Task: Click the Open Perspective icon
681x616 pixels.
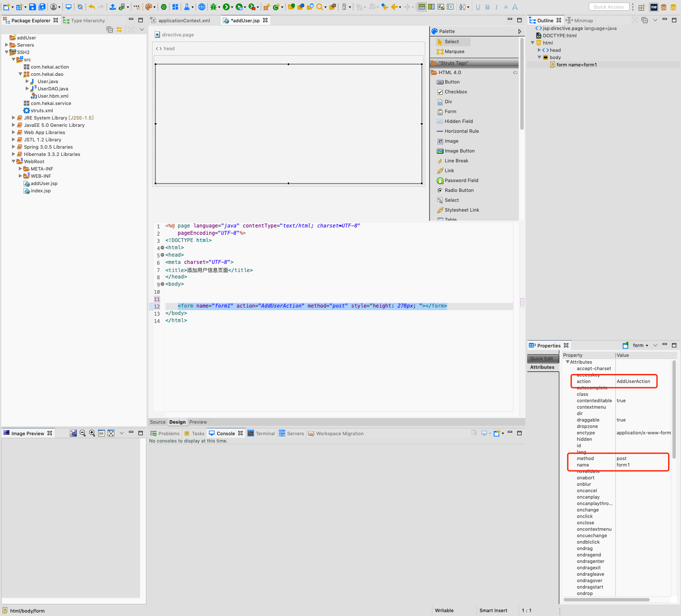Action: click(x=642, y=7)
